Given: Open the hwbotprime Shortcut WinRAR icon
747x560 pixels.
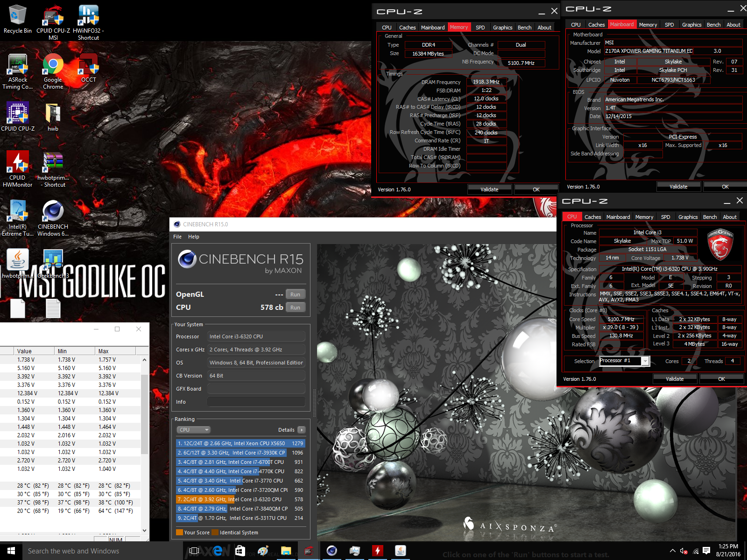Looking at the screenshot, I should (53, 169).
